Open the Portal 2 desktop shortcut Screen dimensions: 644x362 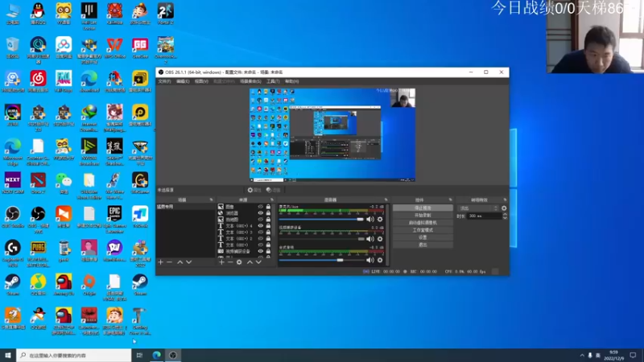(166, 14)
